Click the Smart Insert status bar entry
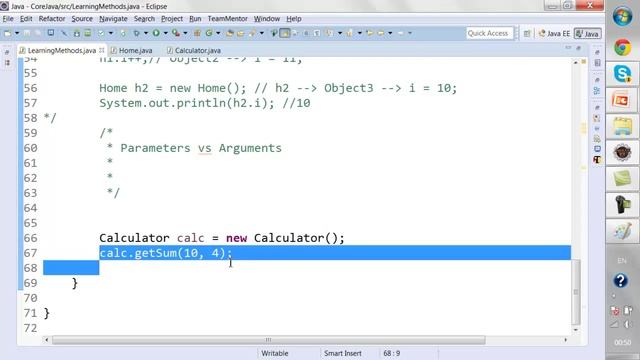 click(343, 353)
